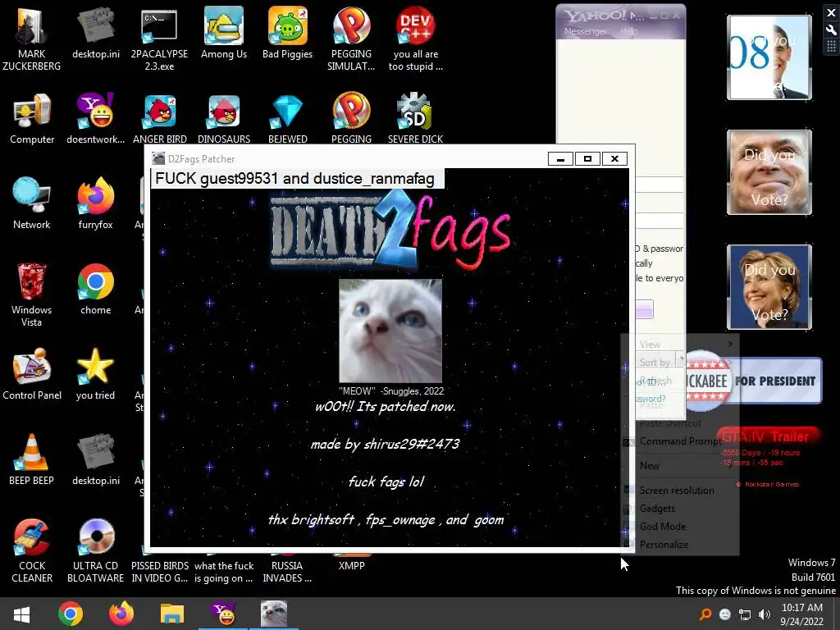
Task: Launch the ANGER BIRD shortcut
Action: pyautogui.click(x=159, y=118)
